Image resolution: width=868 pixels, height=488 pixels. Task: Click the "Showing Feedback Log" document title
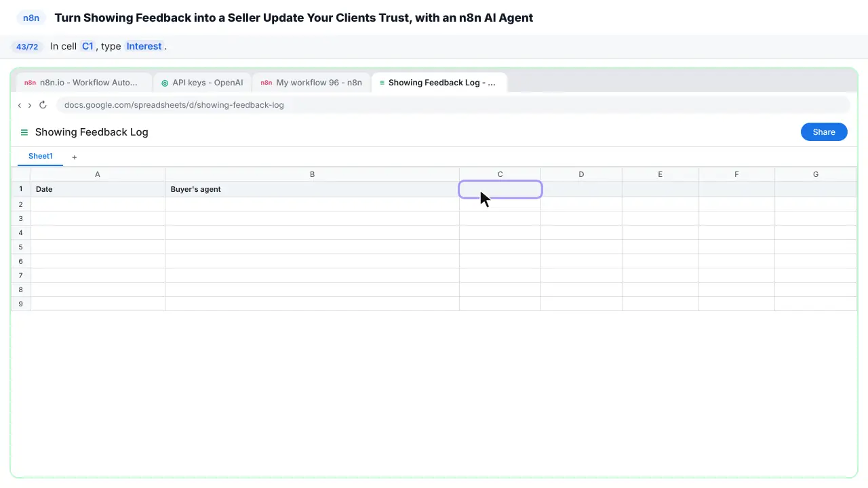[x=92, y=132]
